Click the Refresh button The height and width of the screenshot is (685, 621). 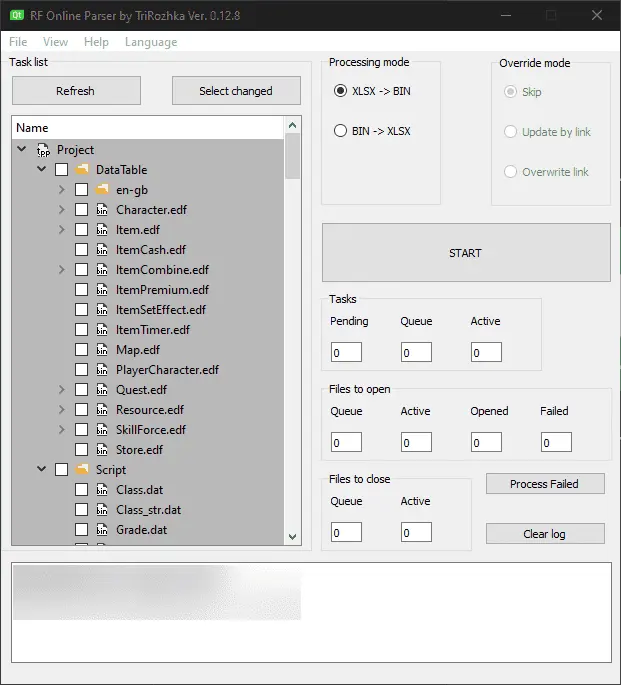click(x=76, y=91)
